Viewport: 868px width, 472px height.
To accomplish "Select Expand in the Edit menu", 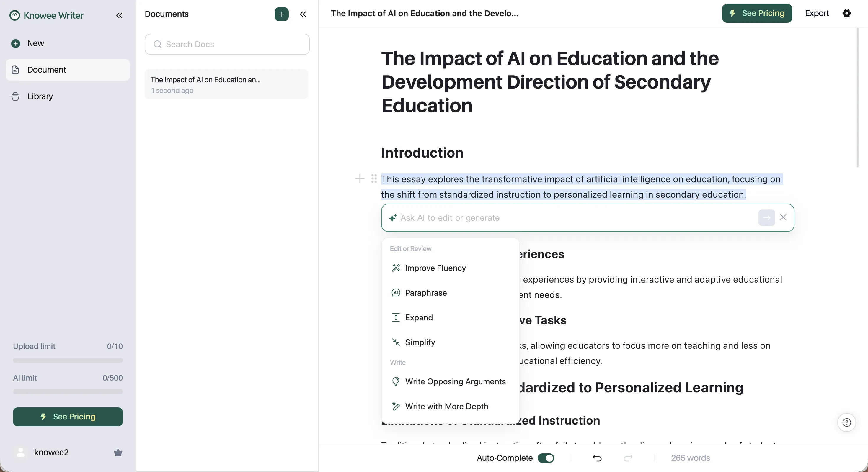I will [x=419, y=317].
